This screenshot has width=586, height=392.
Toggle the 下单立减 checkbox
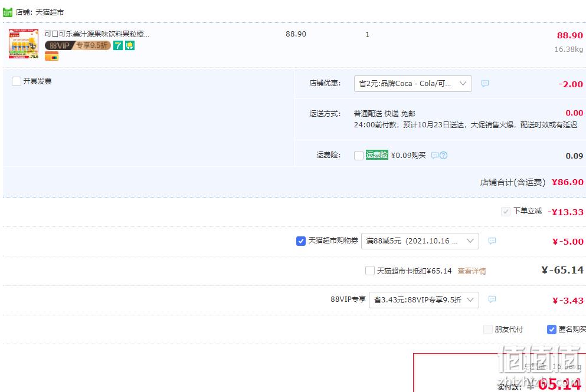click(x=506, y=212)
